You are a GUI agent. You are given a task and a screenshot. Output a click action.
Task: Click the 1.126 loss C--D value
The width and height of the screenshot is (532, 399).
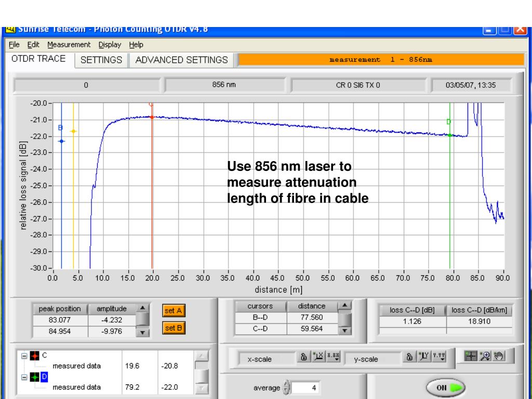click(412, 321)
